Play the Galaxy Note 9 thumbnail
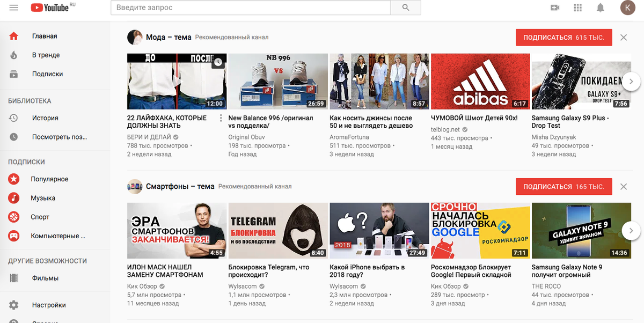644x323 pixels. tap(581, 231)
